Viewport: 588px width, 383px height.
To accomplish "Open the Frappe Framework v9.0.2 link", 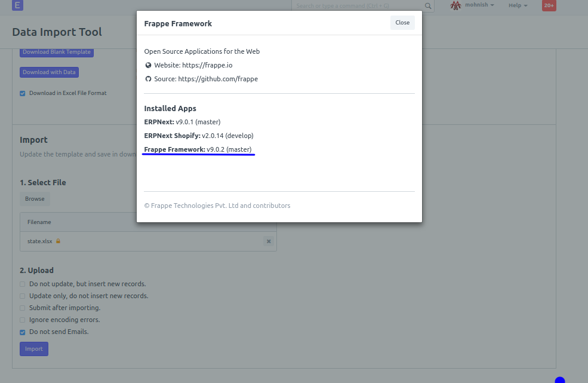I will coord(199,149).
